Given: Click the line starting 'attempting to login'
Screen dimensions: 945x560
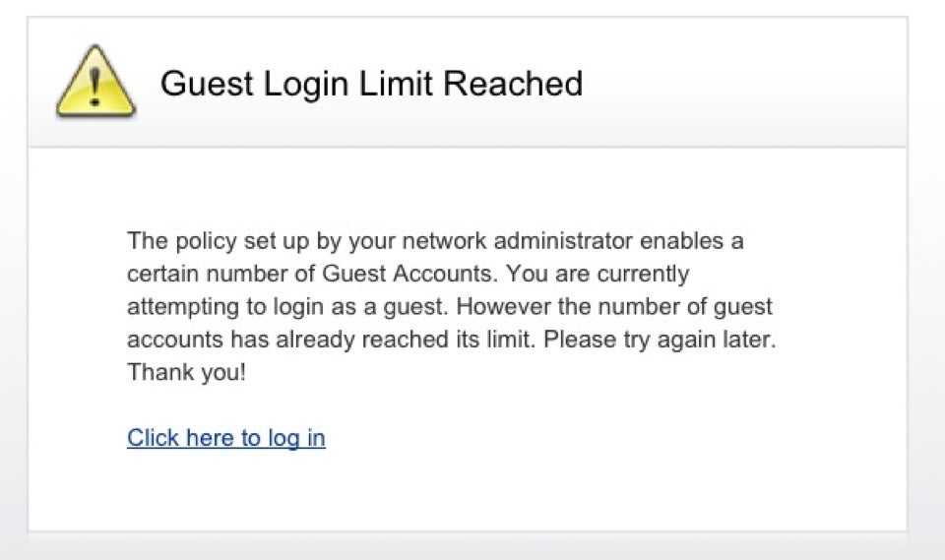Looking at the screenshot, I should 450,307.
